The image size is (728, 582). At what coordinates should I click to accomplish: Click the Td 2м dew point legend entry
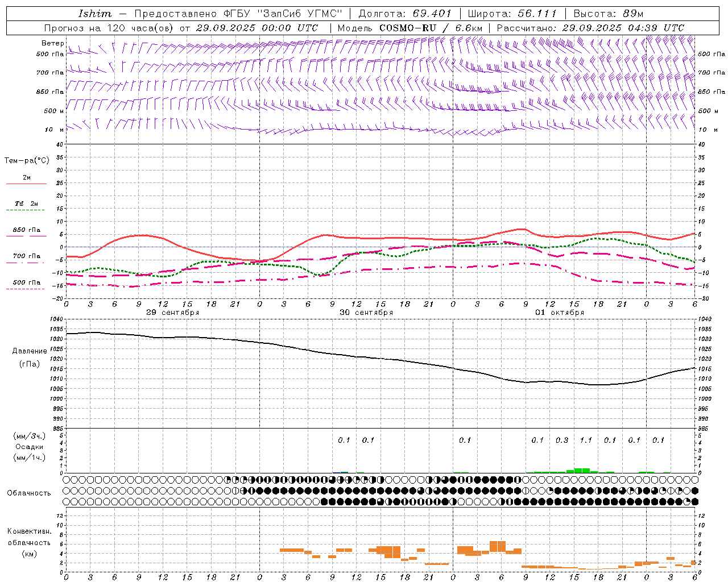pos(27,203)
